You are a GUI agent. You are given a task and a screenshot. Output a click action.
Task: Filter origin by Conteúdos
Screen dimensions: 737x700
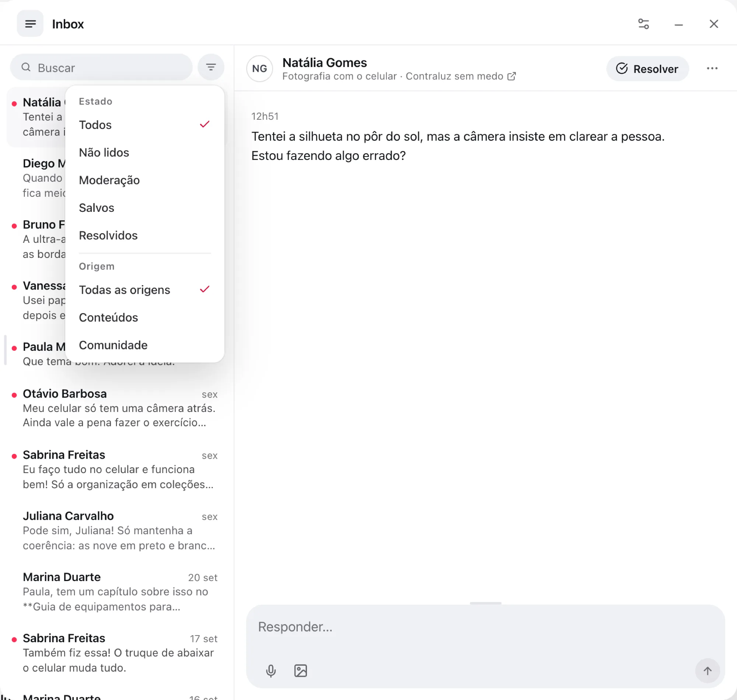(145, 318)
